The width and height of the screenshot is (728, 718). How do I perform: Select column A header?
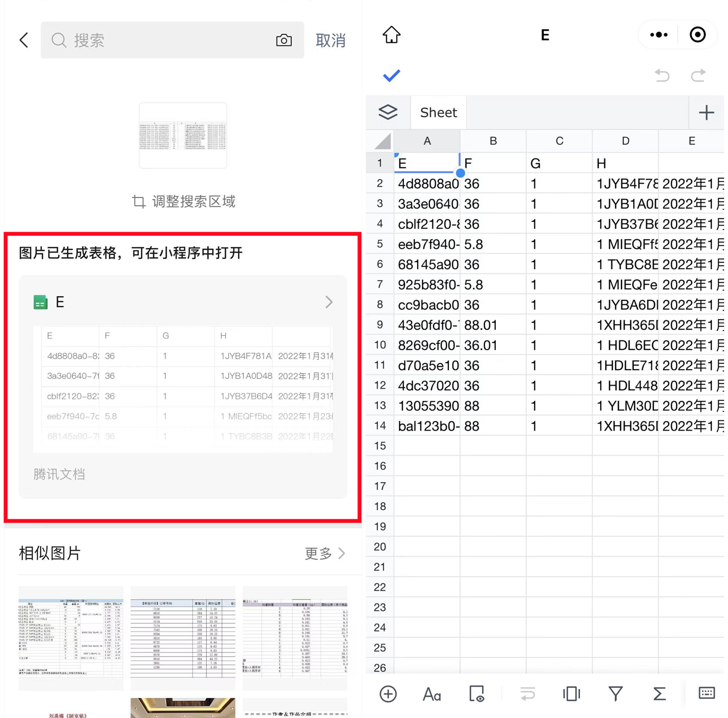pyautogui.click(x=427, y=141)
